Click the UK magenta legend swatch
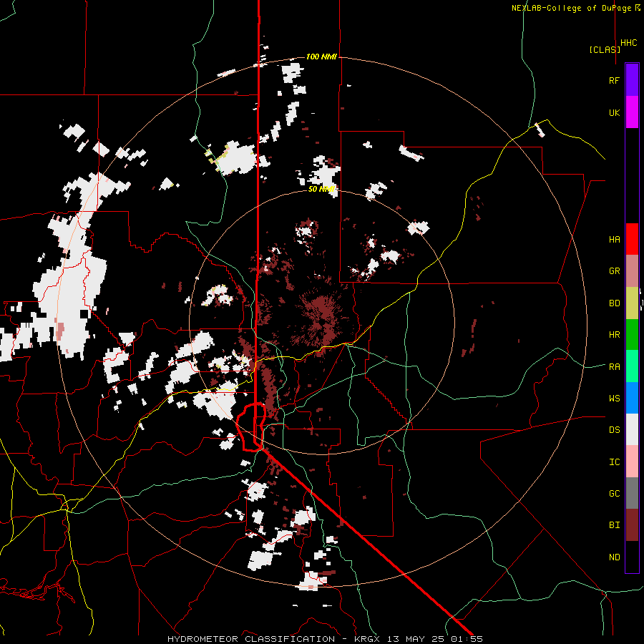Viewport: 644px width, 644px height. click(632, 112)
